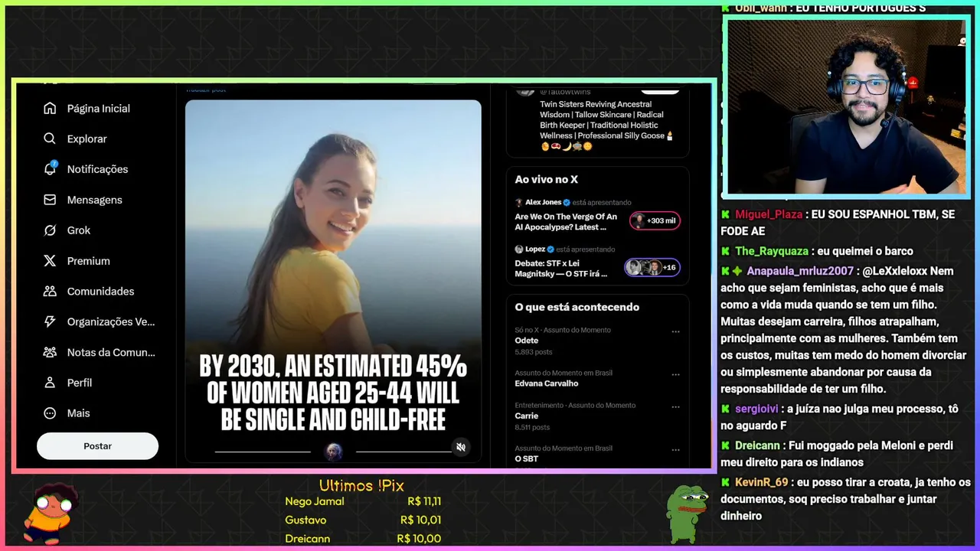The width and height of the screenshot is (980, 551).
Task: Click Lopez small avatar in live list
Action: [x=518, y=249]
